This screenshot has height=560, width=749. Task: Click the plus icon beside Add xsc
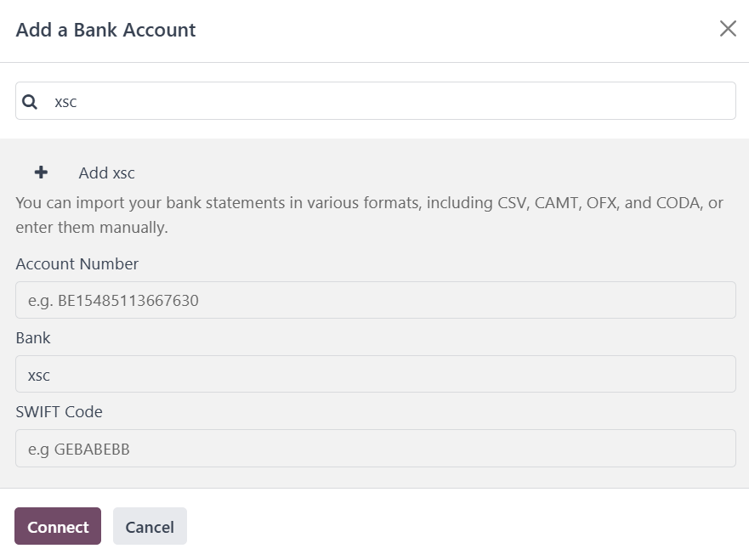pos(41,173)
